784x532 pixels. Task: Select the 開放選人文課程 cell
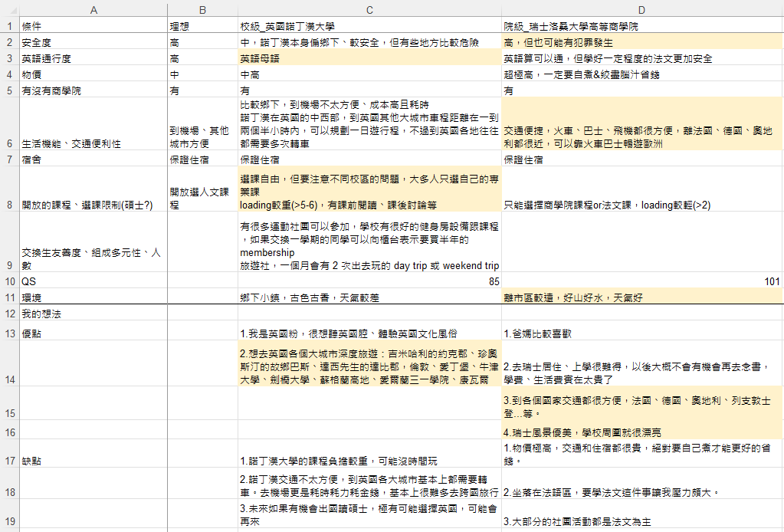[202, 189]
